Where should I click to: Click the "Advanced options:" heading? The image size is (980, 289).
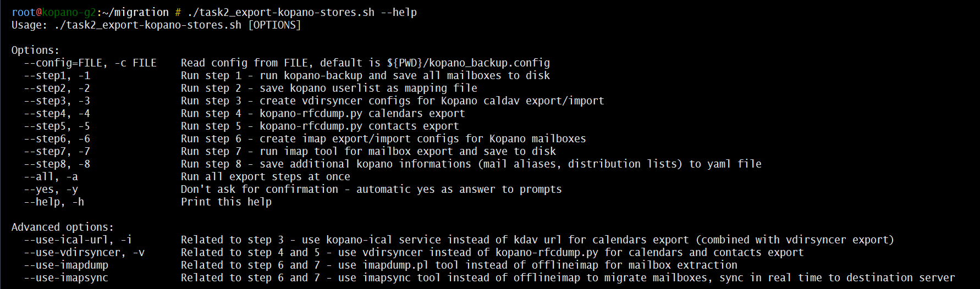tap(63, 227)
